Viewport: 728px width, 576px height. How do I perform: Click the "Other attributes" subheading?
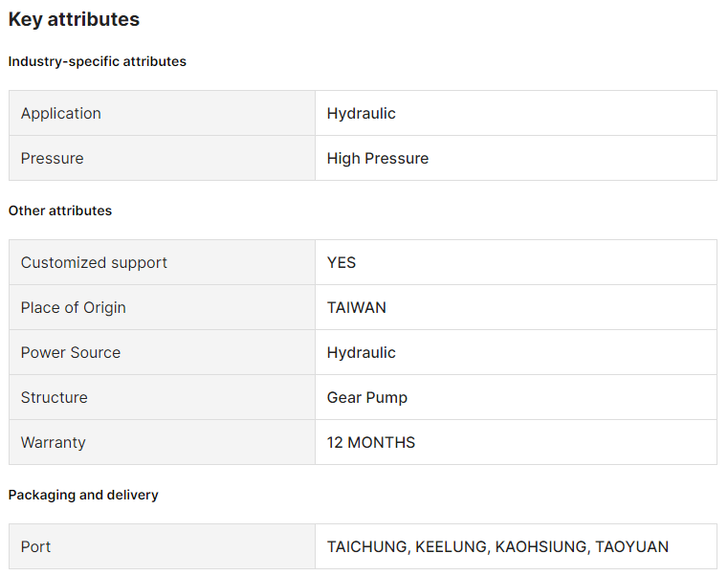[59, 210]
